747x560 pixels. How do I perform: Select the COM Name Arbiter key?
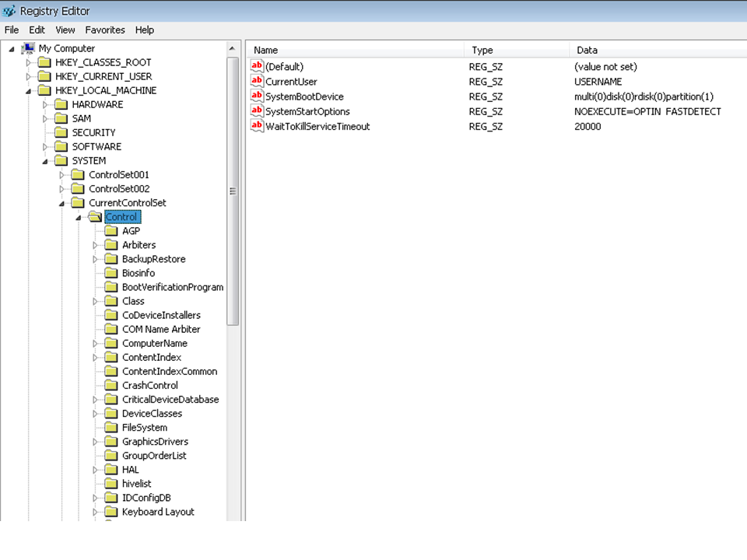161,329
